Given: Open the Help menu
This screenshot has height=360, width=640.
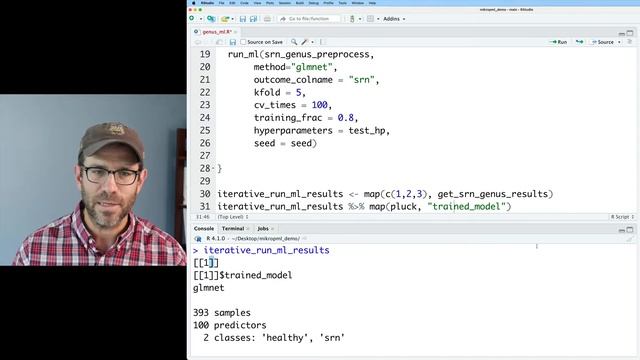Looking at the screenshot, I should pyautogui.click(x=372, y=3).
